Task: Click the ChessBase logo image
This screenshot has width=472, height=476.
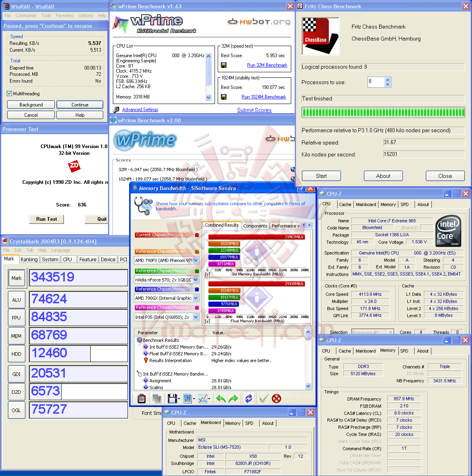Action: click(321, 36)
